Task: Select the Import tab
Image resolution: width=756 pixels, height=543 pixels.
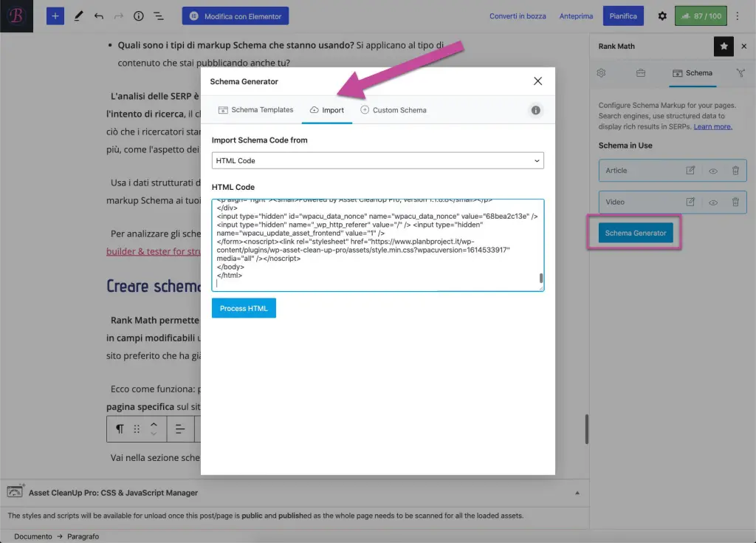Action: (327, 109)
